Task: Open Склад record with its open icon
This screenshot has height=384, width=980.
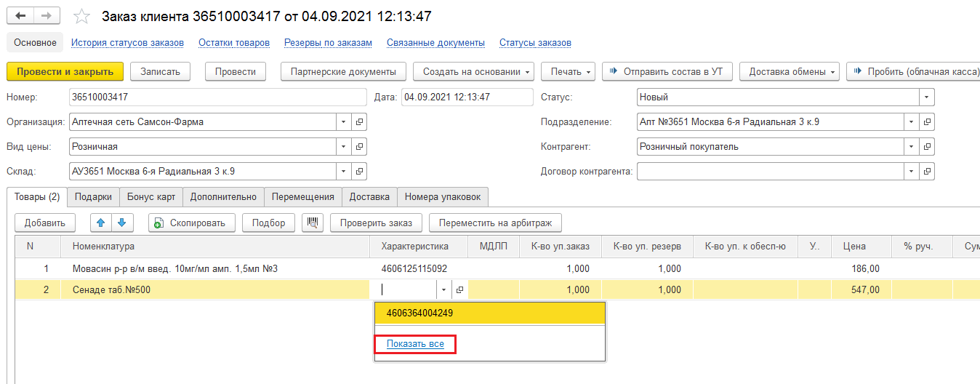Action: point(359,172)
